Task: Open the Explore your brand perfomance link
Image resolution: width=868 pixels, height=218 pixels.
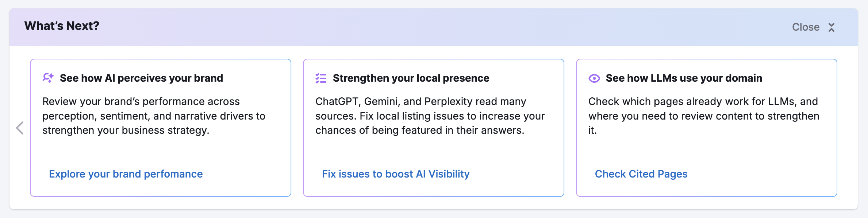Action: (x=126, y=174)
